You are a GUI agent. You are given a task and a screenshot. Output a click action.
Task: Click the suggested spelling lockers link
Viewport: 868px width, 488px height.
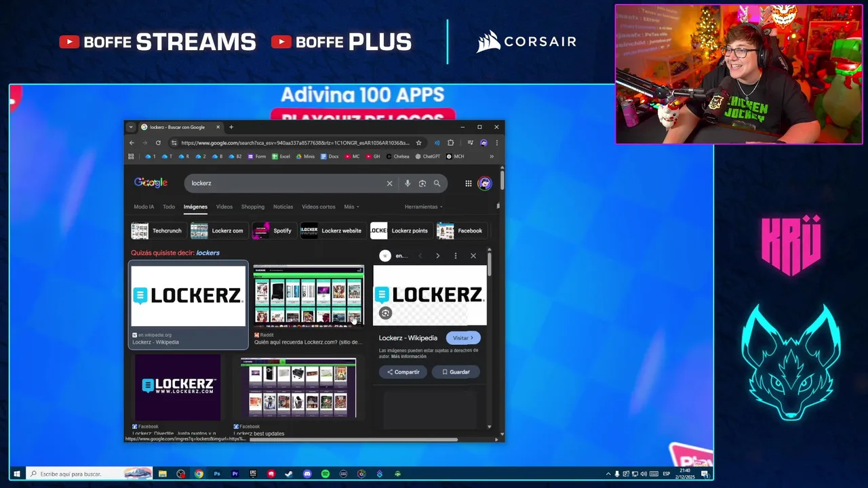(x=208, y=253)
